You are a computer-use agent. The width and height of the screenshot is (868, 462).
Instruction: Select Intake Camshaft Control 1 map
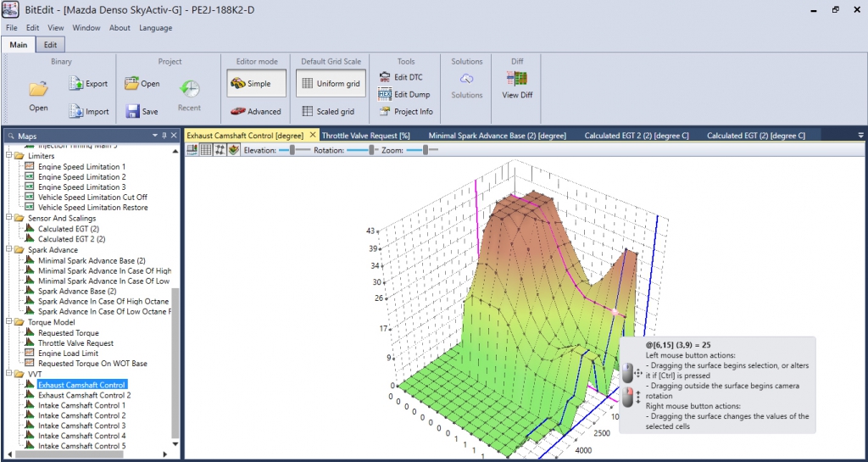coord(82,405)
